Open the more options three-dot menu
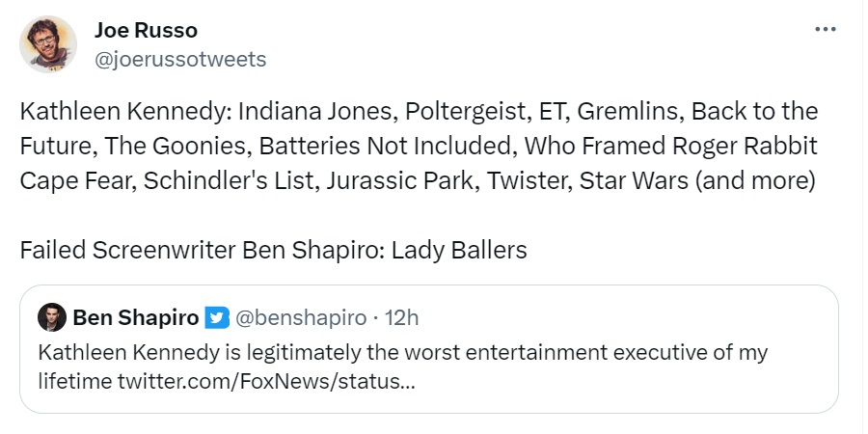This screenshot has height=434, width=868. (826, 29)
